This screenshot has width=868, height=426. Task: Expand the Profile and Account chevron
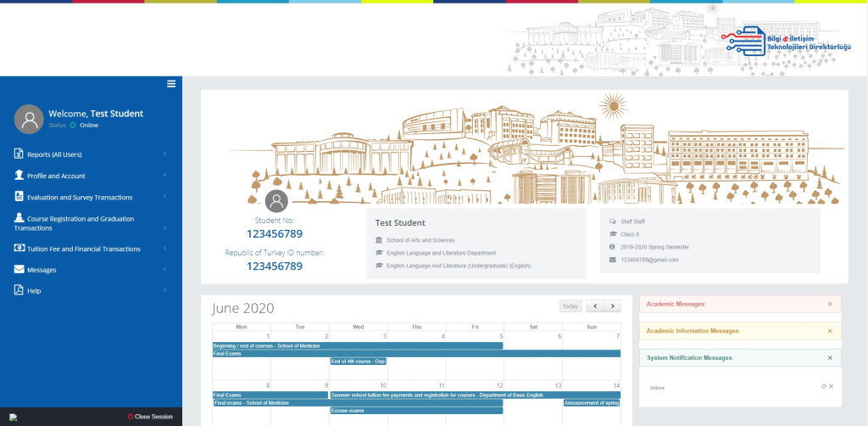point(164,176)
